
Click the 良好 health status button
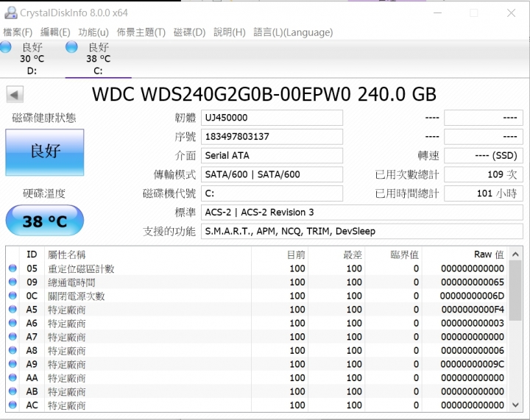coord(45,152)
